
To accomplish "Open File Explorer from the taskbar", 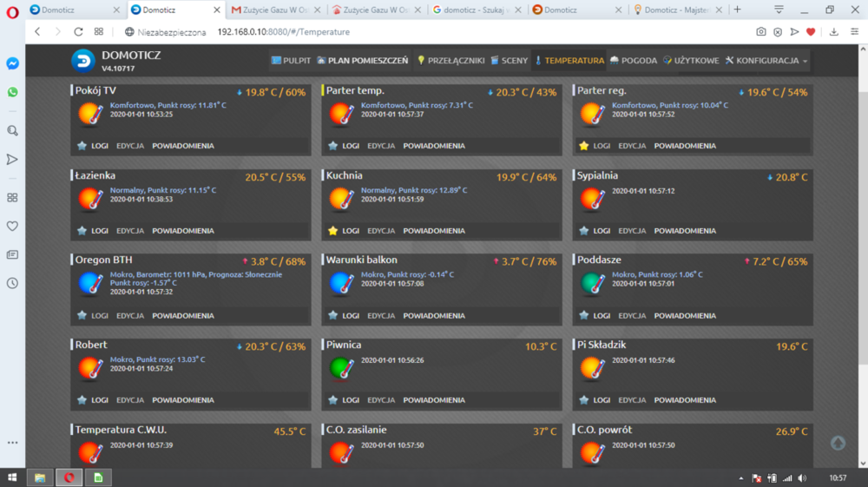I will [x=40, y=477].
